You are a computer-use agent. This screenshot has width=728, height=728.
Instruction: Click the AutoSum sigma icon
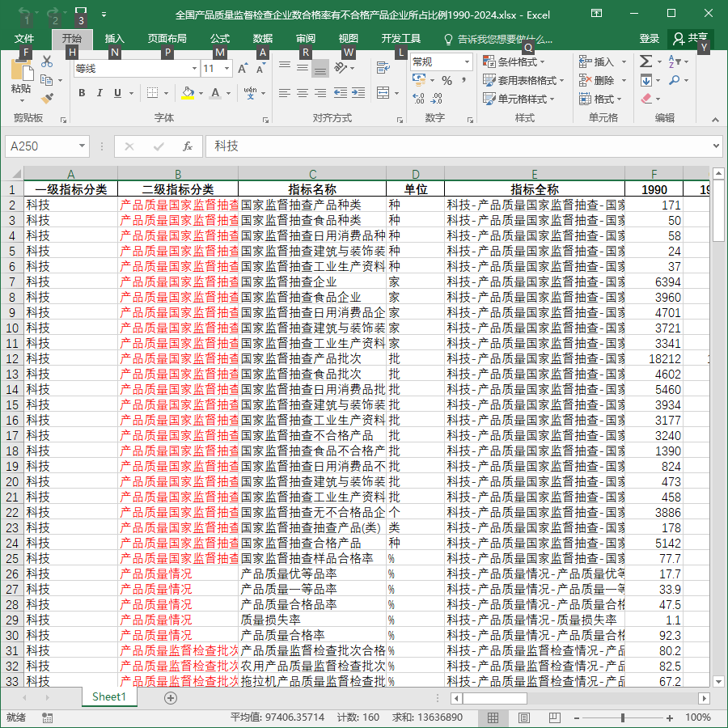[645, 61]
